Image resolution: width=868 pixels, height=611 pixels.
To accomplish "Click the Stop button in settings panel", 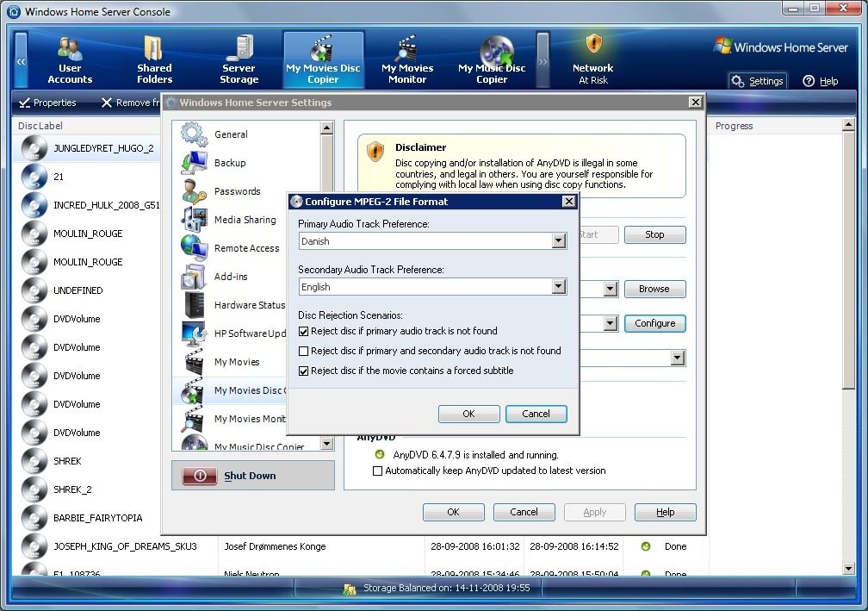I will 654,235.
